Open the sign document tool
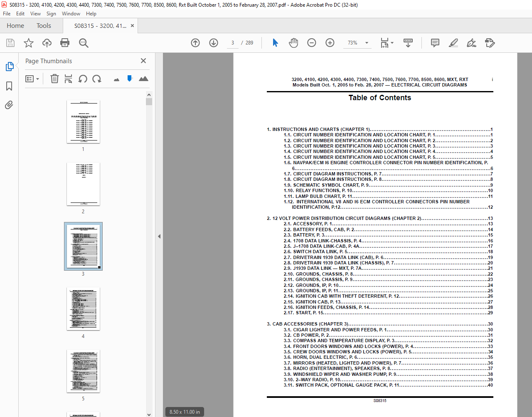532x417 pixels. click(x=471, y=43)
